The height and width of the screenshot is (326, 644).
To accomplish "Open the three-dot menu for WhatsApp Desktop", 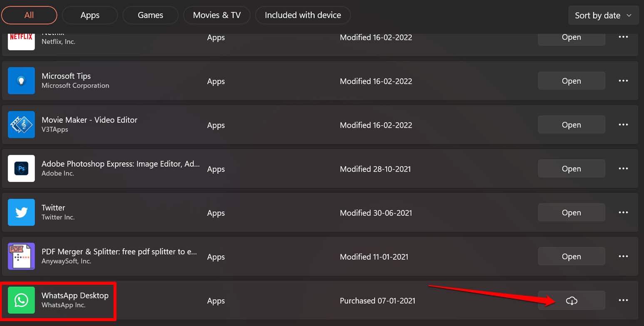I will 623,300.
